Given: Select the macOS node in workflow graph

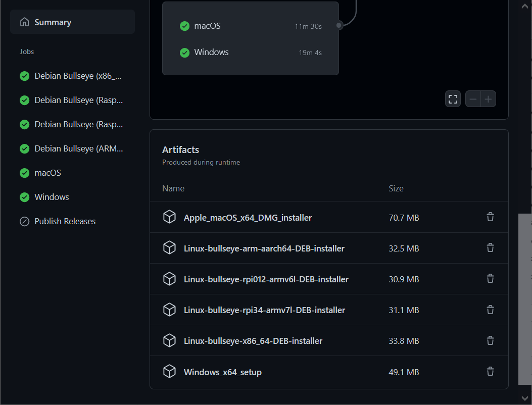Looking at the screenshot, I should [251, 26].
